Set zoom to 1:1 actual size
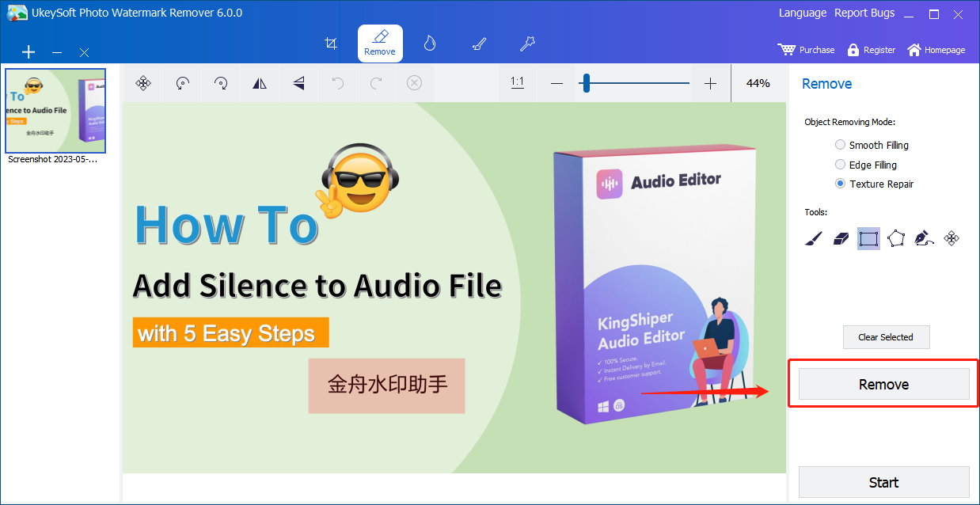This screenshot has width=980, height=505. pyautogui.click(x=518, y=82)
